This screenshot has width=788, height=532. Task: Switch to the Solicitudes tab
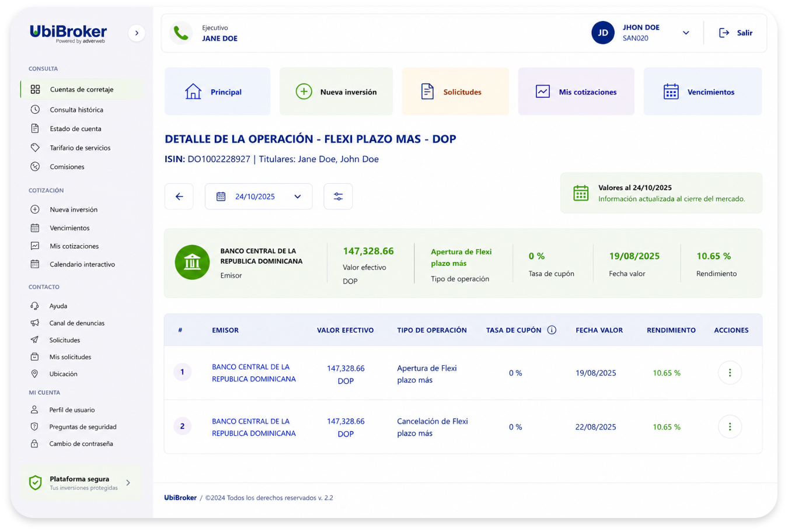point(455,92)
